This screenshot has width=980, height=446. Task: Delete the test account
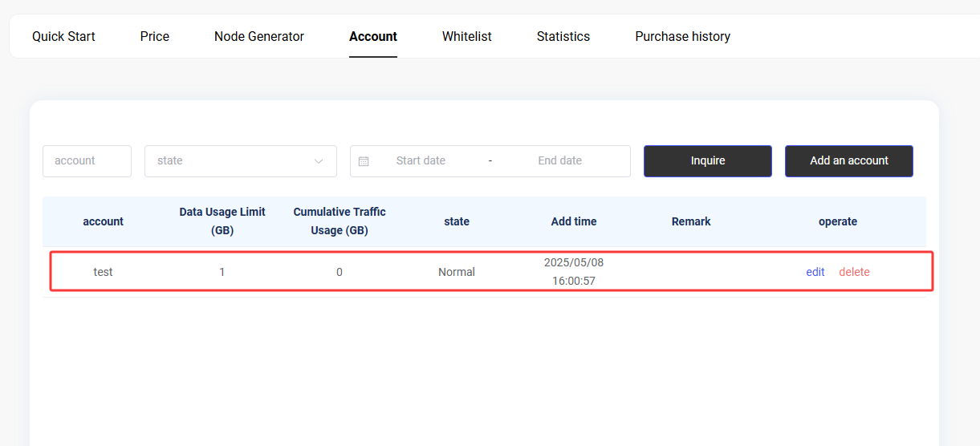point(854,272)
